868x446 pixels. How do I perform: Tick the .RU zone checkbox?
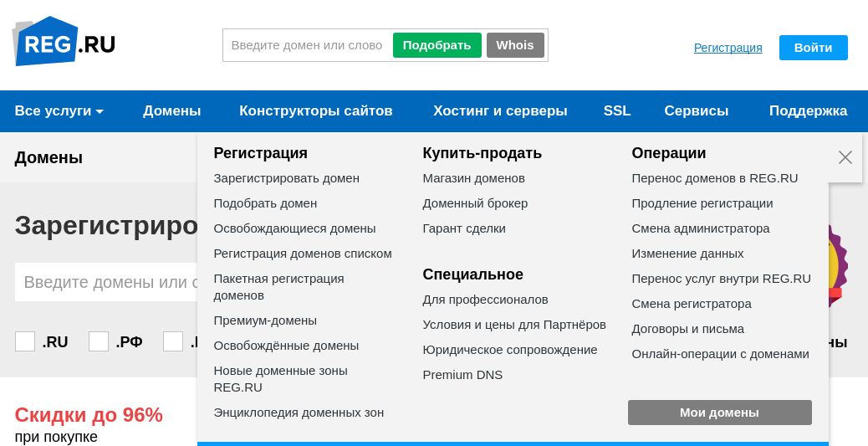click(25, 341)
